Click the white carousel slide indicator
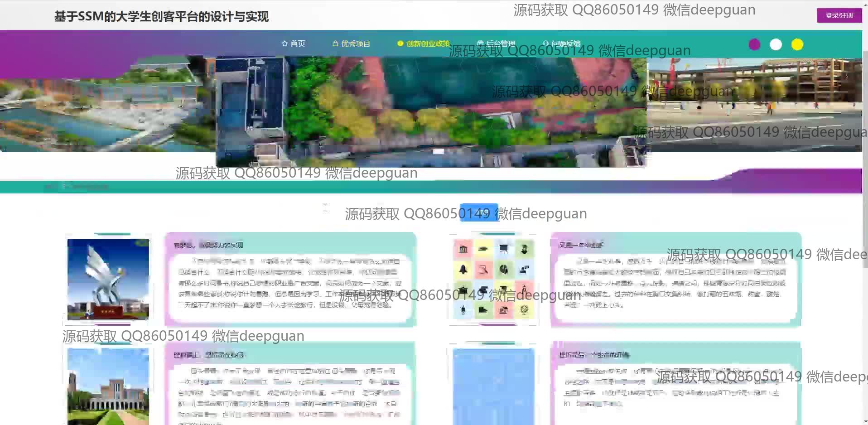Viewport: 868px width, 425px height. point(438,151)
